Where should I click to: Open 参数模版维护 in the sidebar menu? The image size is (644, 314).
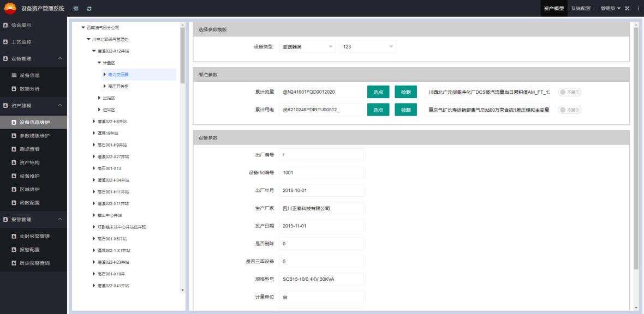click(x=34, y=136)
